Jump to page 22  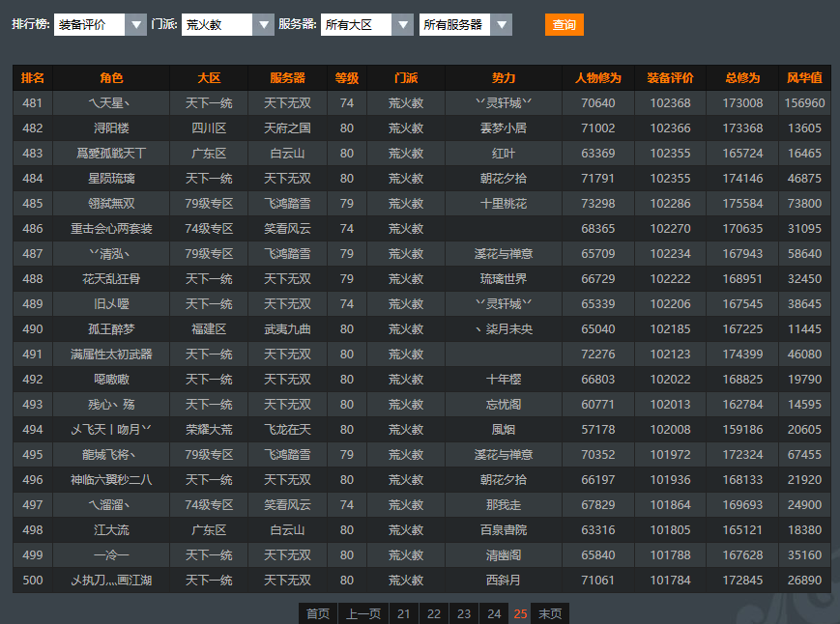coord(434,613)
